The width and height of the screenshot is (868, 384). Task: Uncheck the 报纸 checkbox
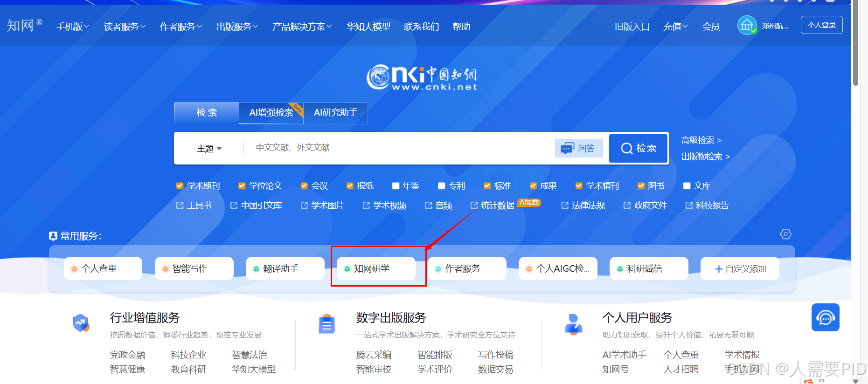[x=350, y=186]
